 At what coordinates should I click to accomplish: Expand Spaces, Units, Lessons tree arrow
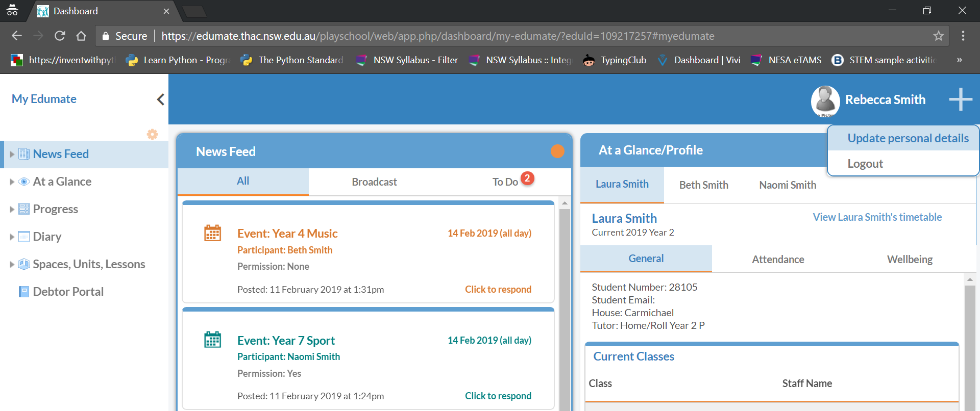[x=12, y=264]
